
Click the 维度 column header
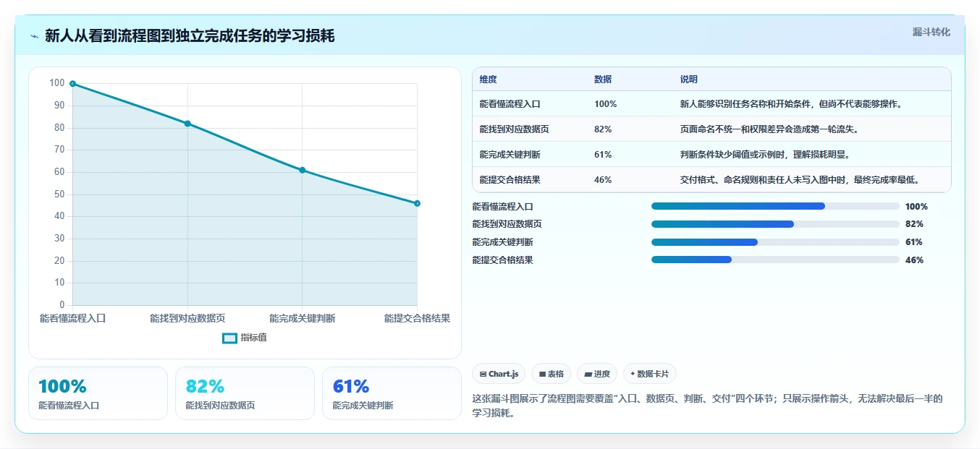pyautogui.click(x=488, y=80)
